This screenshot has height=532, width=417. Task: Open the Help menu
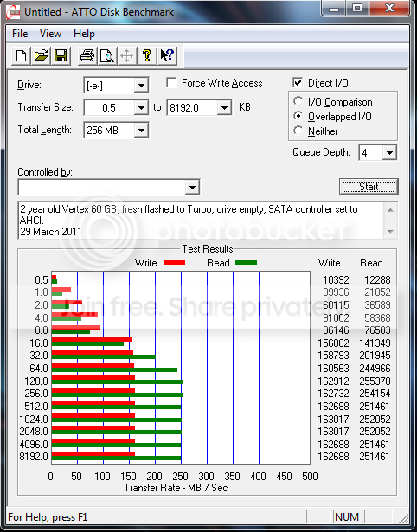pyautogui.click(x=84, y=34)
